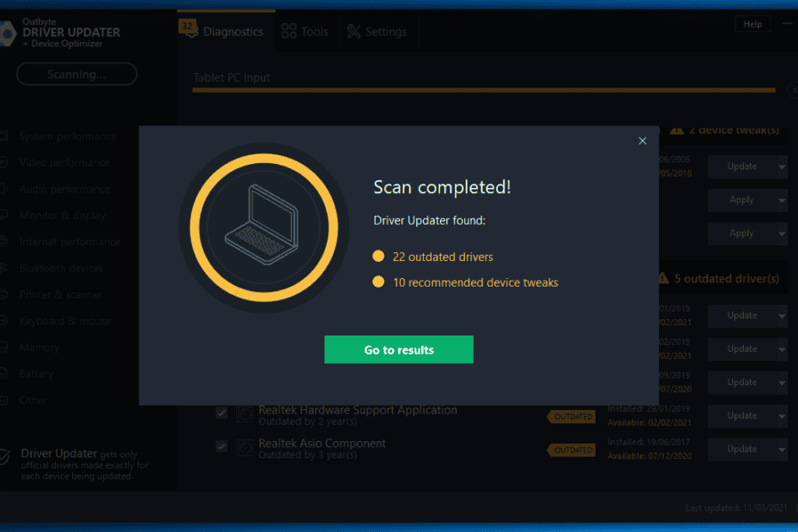Click the Settings wrench icon

point(354,31)
